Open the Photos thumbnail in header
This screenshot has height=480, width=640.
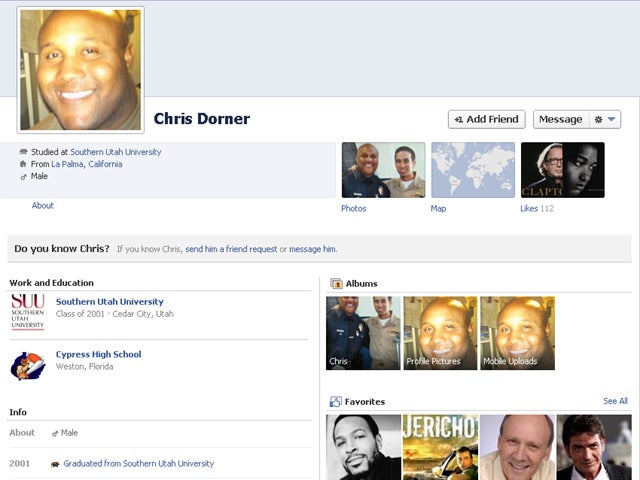click(x=383, y=170)
